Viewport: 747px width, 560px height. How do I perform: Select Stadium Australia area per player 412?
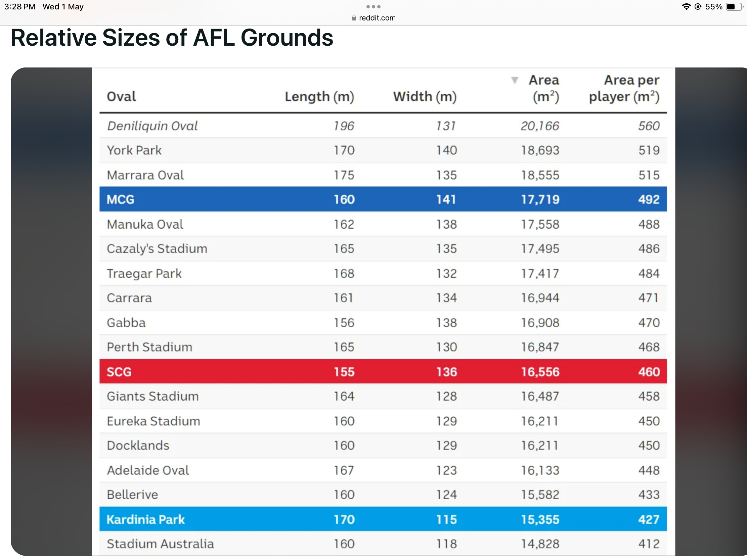pos(649,544)
